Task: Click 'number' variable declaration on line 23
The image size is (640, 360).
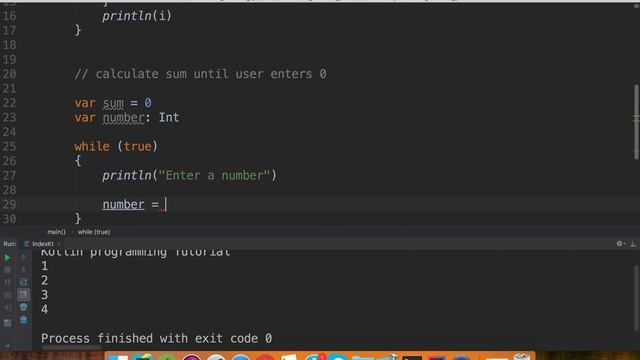Action: click(123, 118)
